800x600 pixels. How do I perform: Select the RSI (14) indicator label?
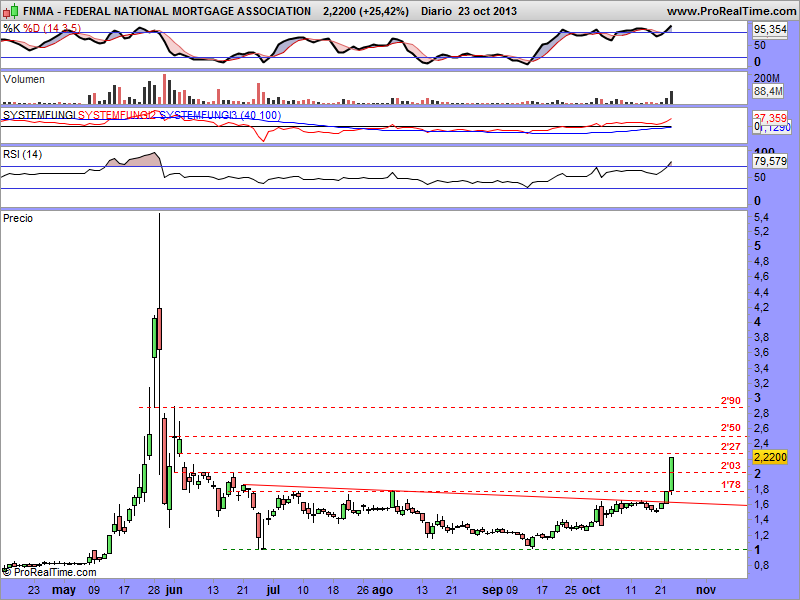[24, 154]
